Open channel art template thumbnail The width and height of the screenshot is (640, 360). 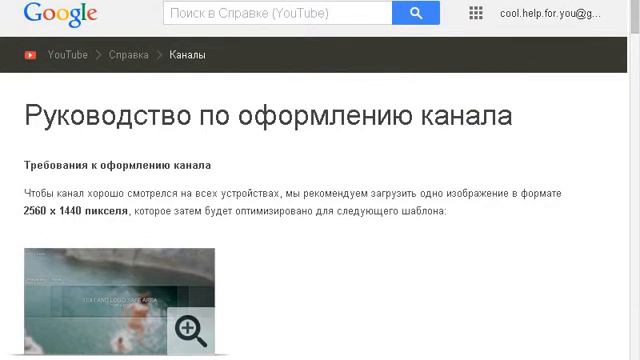click(119, 301)
